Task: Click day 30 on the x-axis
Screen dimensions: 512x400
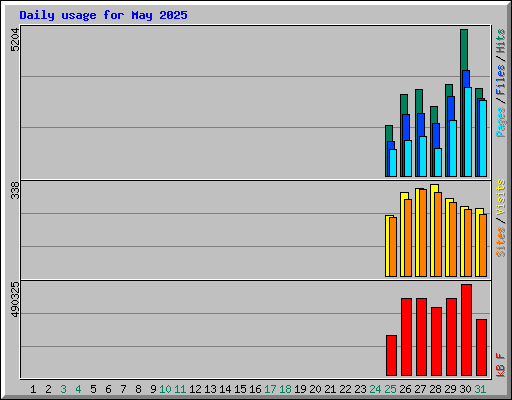Action: [x=465, y=389]
